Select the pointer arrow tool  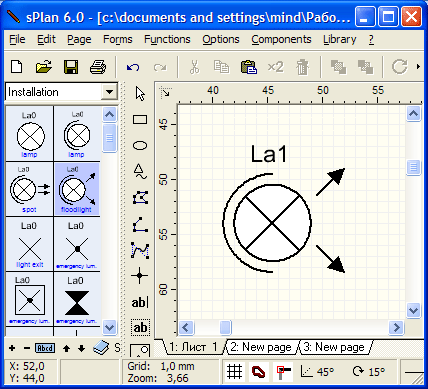[x=140, y=94]
